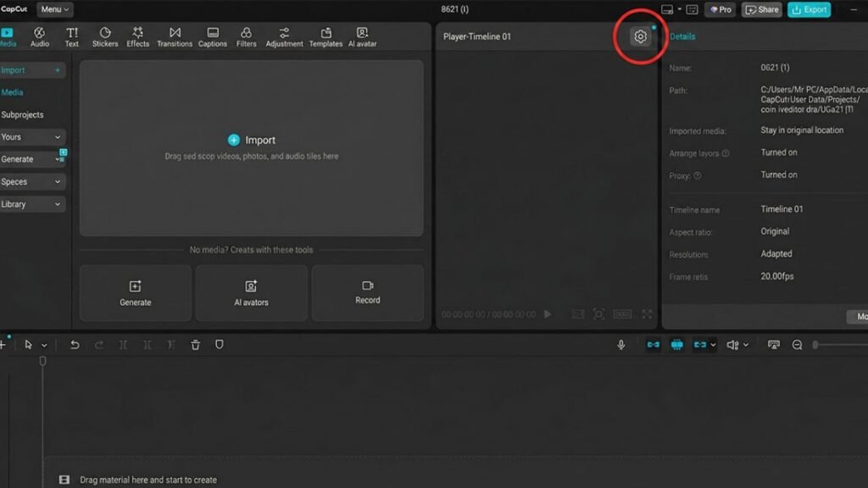Toggle auto snapping
This screenshot has height=488, width=868.
point(676,345)
